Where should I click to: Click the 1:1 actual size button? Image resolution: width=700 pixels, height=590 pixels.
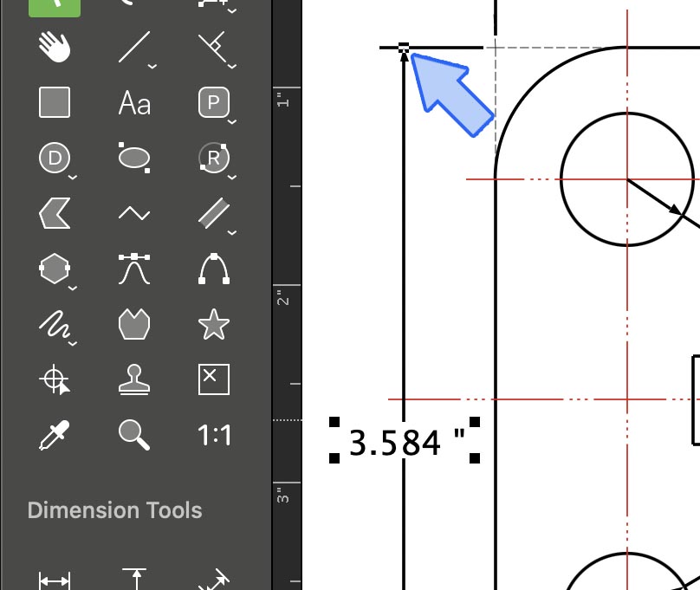pyautogui.click(x=214, y=435)
